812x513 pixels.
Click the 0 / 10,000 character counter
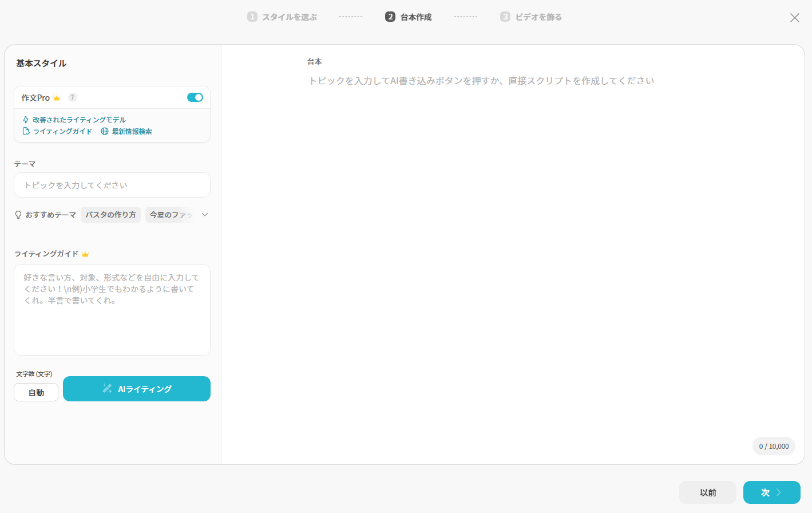click(x=774, y=446)
